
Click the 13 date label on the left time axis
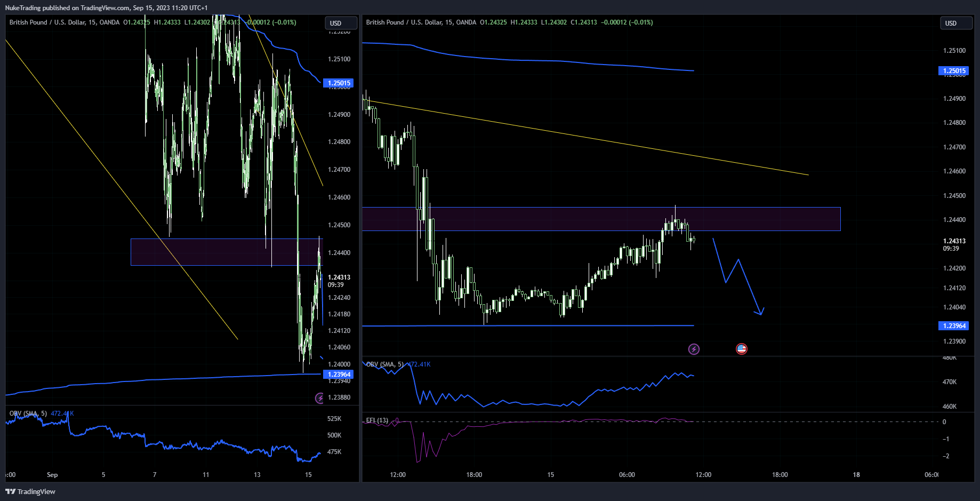tap(257, 475)
